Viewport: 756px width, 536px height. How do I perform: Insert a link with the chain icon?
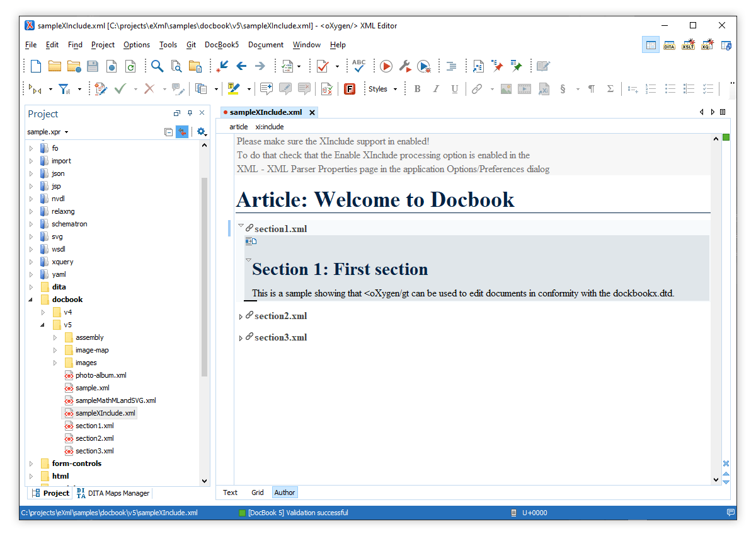tap(477, 89)
